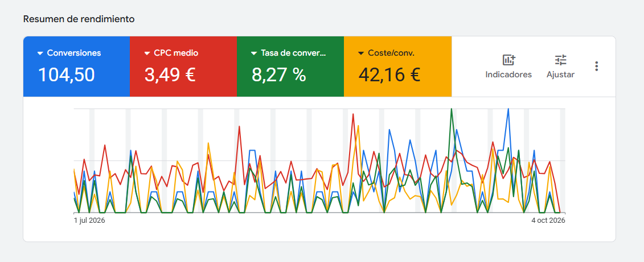This screenshot has width=644, height=262.
Task: Open the three-dot more options menu
Action: pyautogui.click(x=596, y=66)
